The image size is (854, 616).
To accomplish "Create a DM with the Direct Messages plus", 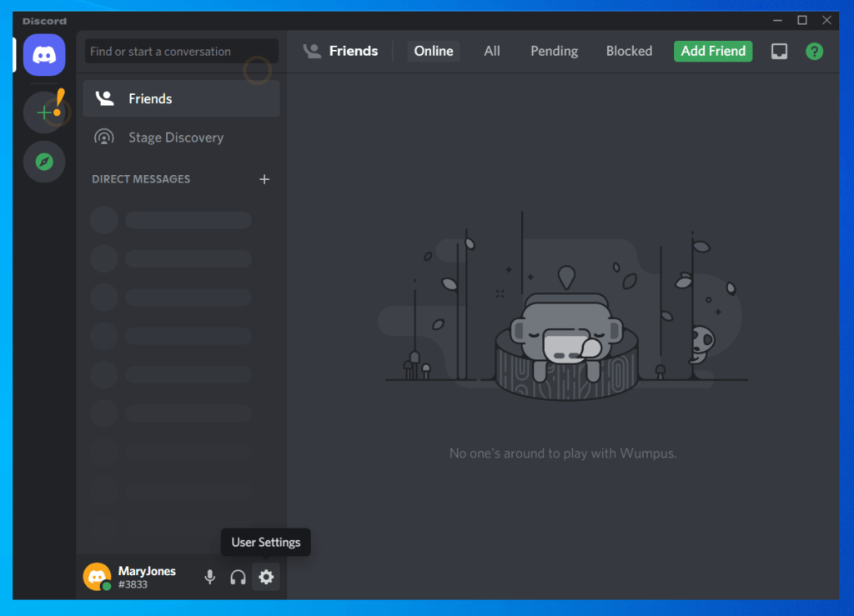I will click(264, 178).
